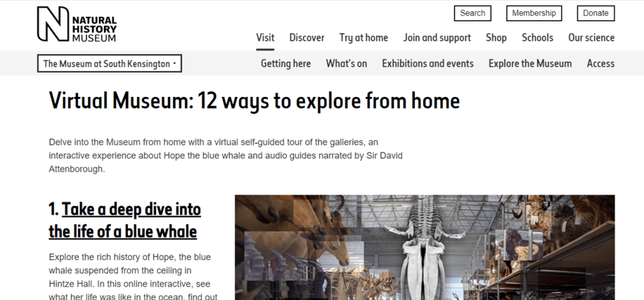Open the Discover menu

[x=307, y=38]
